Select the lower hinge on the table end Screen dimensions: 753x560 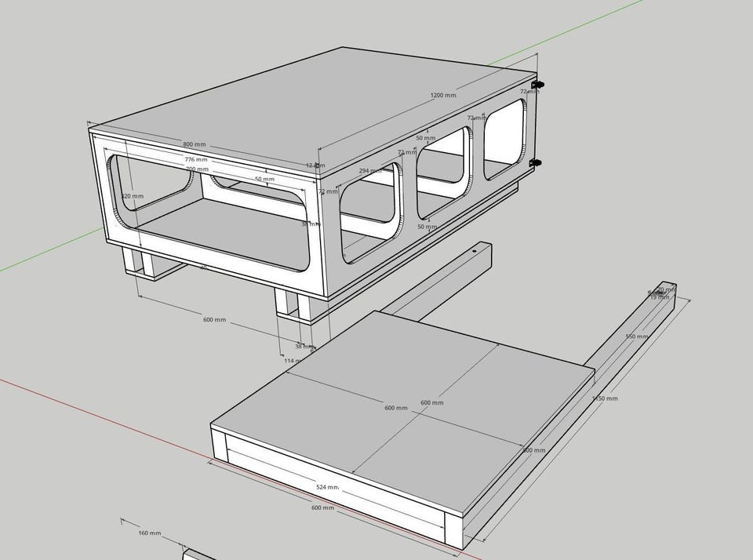tap(536, 163)
